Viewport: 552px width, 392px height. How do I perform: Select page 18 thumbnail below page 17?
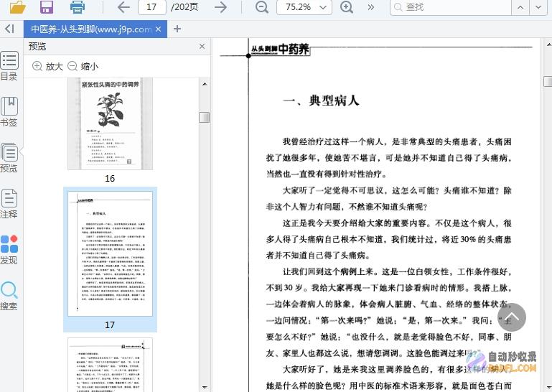111,365
